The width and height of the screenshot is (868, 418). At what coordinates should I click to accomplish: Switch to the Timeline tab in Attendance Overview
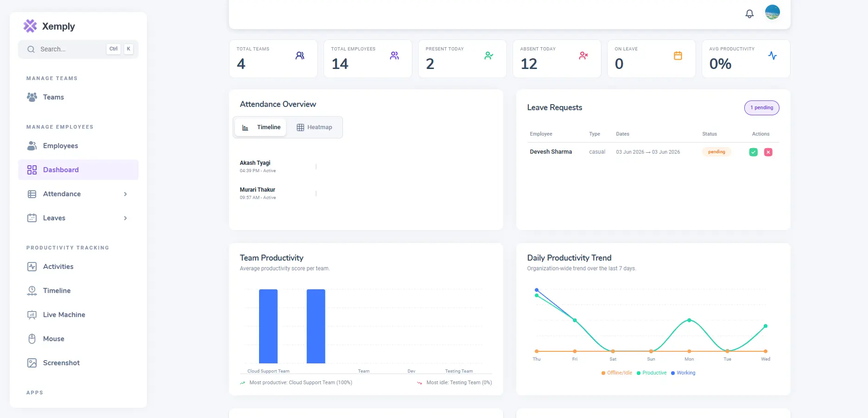point(260,127)
